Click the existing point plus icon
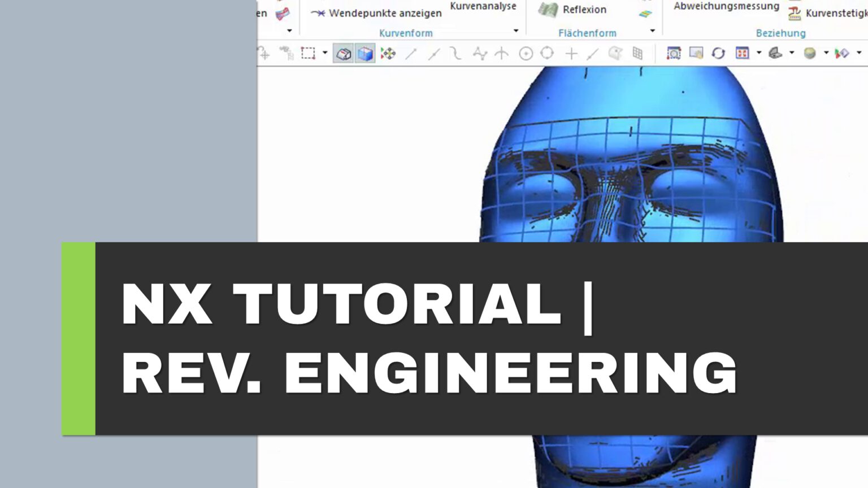 click(571, 54)
